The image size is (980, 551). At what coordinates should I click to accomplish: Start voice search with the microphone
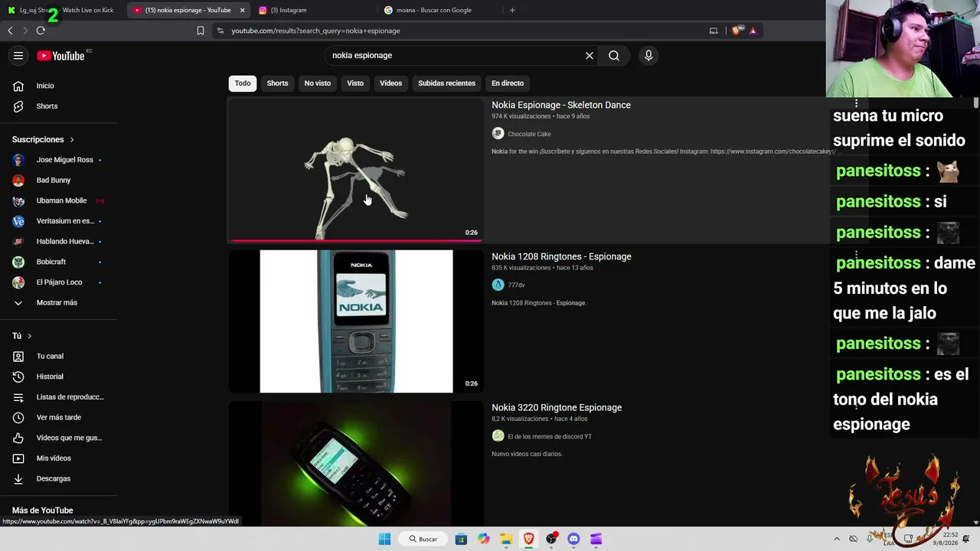[x=648, y=55]
